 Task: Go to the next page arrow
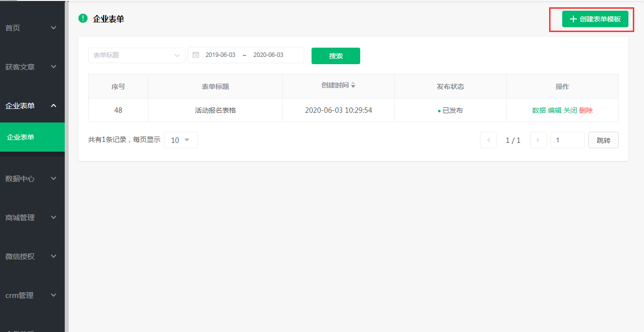[x=538, y=140]
